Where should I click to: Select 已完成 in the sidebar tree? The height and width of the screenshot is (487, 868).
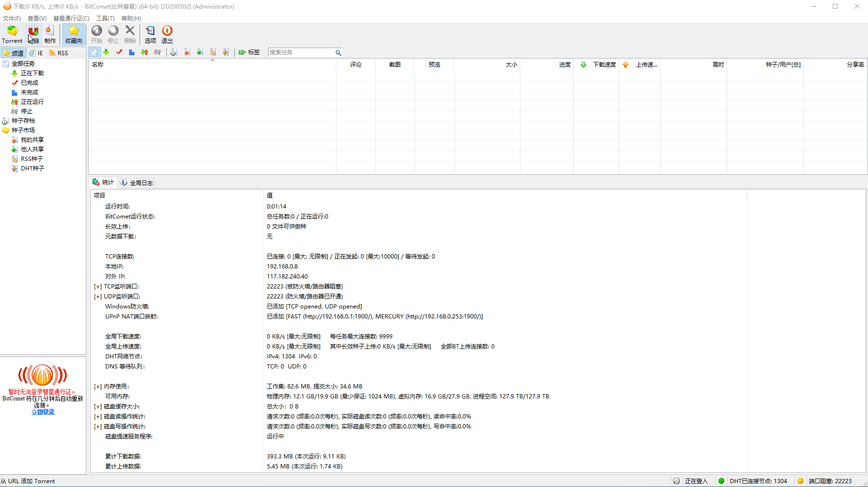point(29,83)
